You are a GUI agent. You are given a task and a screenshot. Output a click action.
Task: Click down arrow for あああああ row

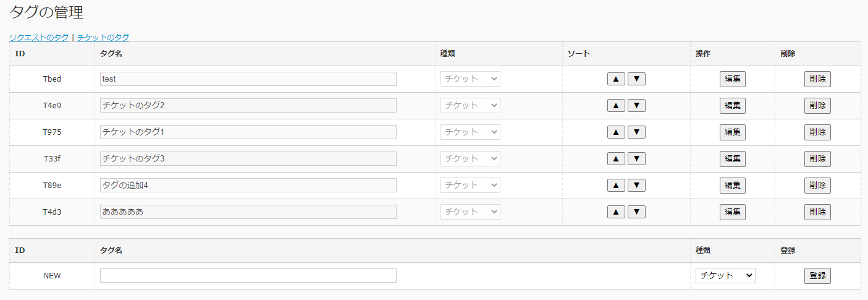[636, 212]
